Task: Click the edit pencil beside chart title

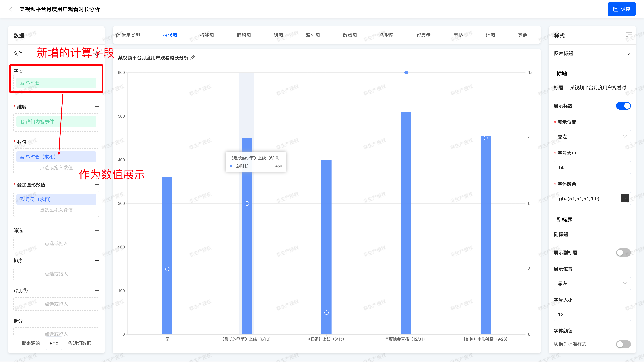Action: click(193, 58)
